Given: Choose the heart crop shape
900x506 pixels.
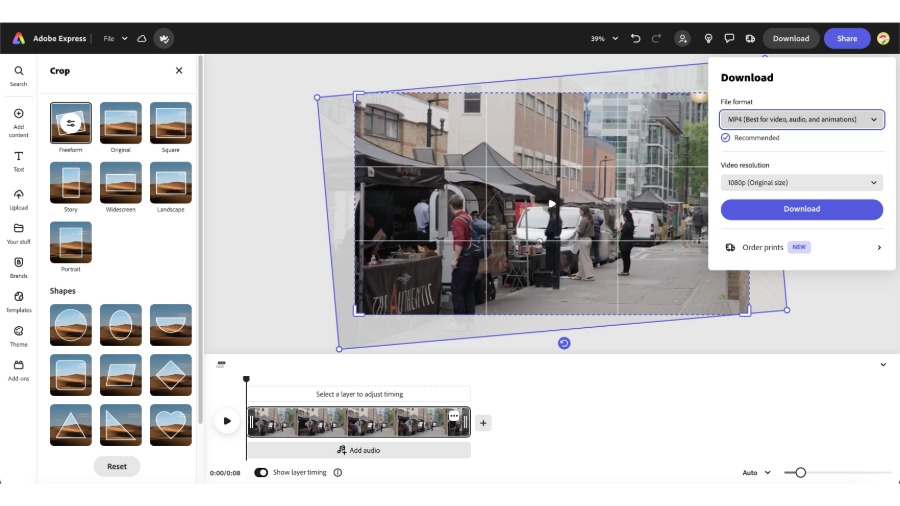Looking at the screenshot, I should (171, 425).
